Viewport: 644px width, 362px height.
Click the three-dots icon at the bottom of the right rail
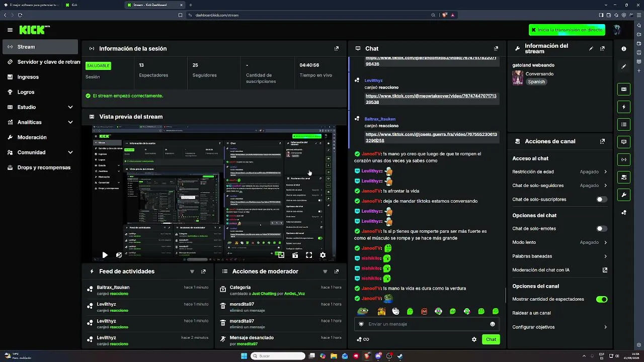(x=624, y=213)
